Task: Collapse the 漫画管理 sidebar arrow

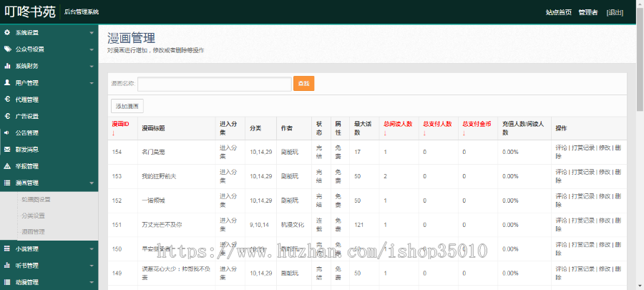Action: coord(92,183)
